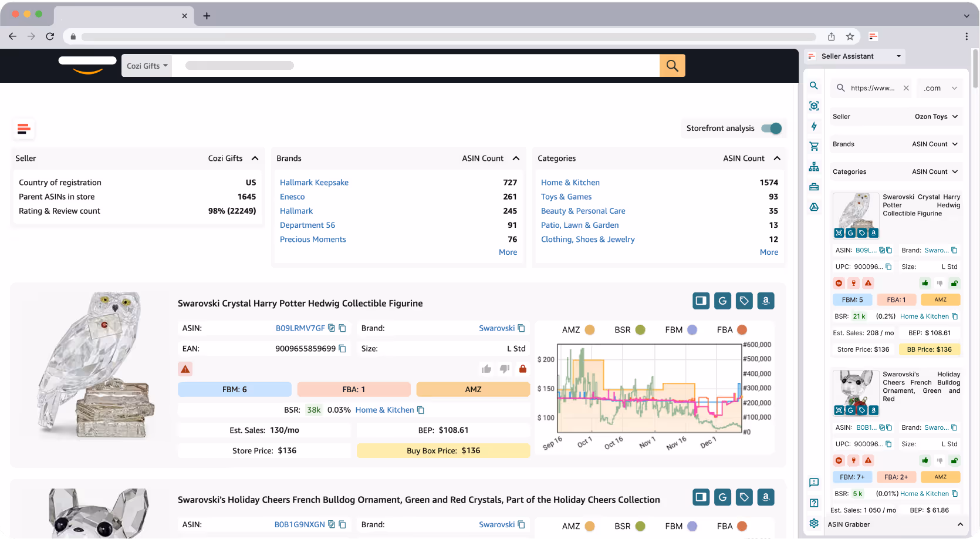Show More brands in Brands panel
This screenshot has width=980, height=539.
[x=508, y=252]
